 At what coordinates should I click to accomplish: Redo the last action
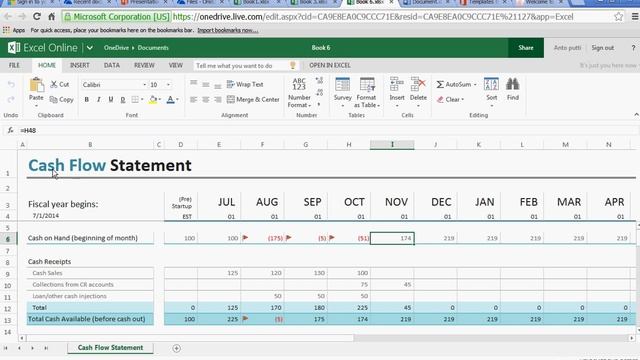11,99
